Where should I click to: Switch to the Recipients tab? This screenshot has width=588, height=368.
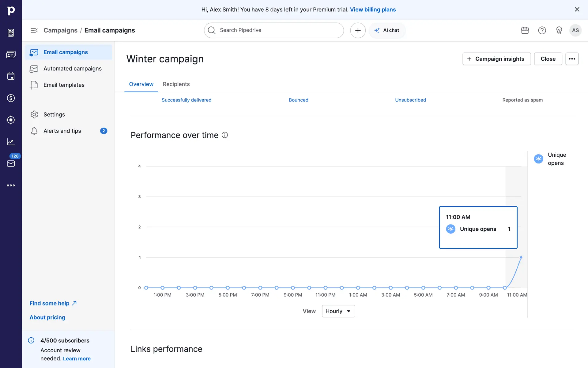click(x=176, y=84)
